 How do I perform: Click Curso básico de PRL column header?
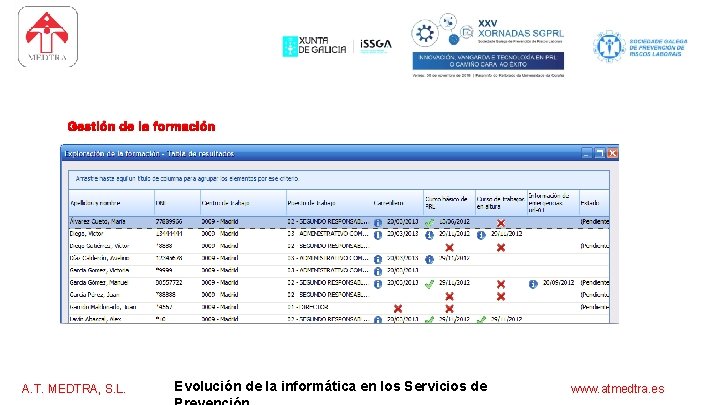pos(449,202)
